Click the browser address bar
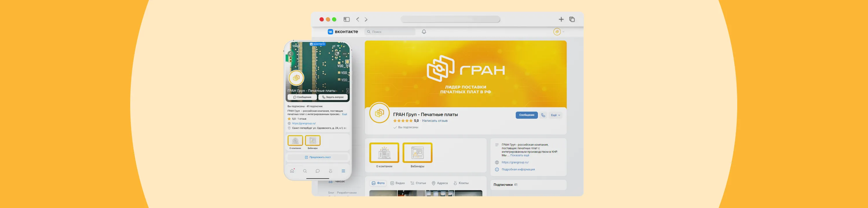The height and width of the screenshot is (208, 868). (x=450, y=20)
